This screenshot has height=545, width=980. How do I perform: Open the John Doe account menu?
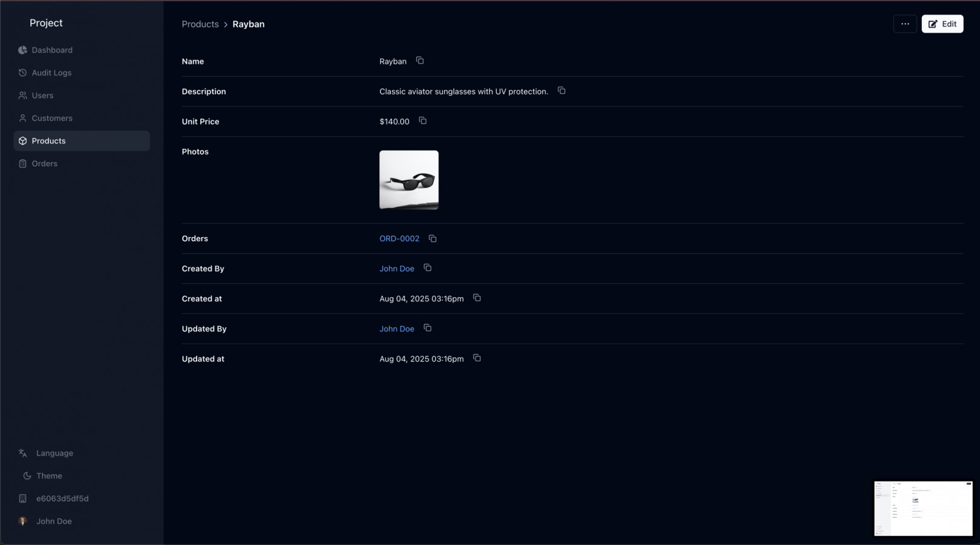pyautogui.click(x=82, y=521)
